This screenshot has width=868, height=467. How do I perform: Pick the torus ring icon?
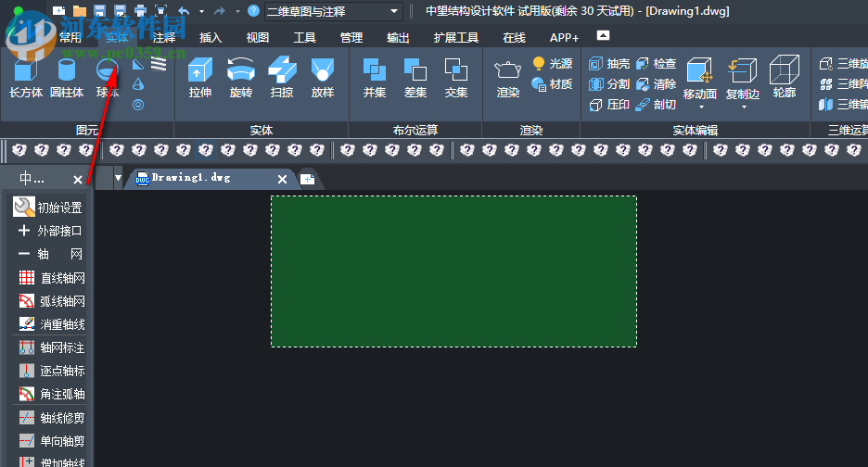(x=138, y=105)
